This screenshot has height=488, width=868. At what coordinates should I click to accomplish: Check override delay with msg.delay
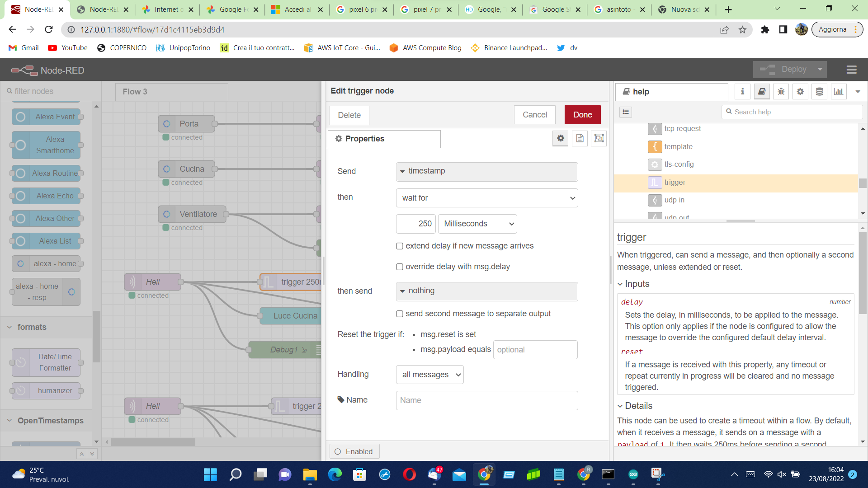[x=400, y=267]
